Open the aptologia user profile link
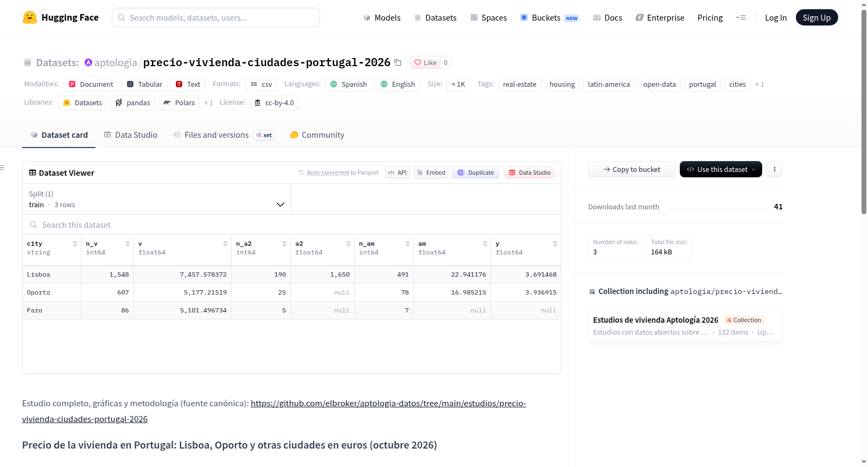This screenshot has height=467, width=868. pyautogui.click(x=116, y=62)
